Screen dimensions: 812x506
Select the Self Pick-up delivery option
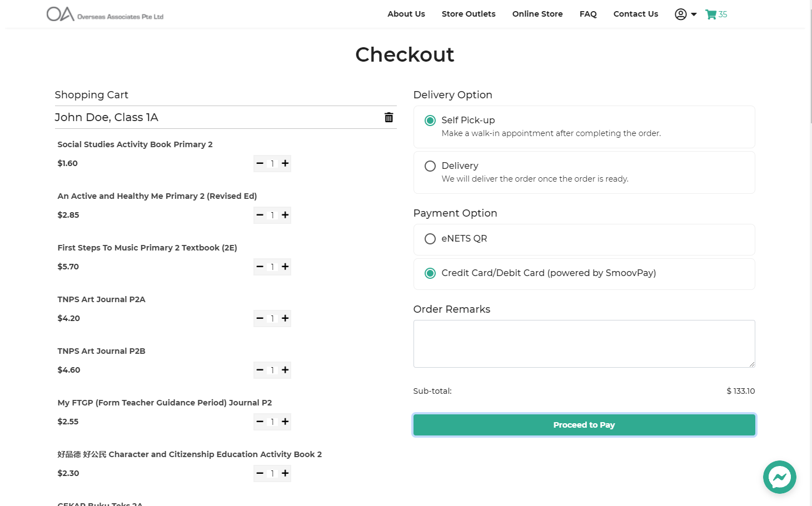click(430, 121)
